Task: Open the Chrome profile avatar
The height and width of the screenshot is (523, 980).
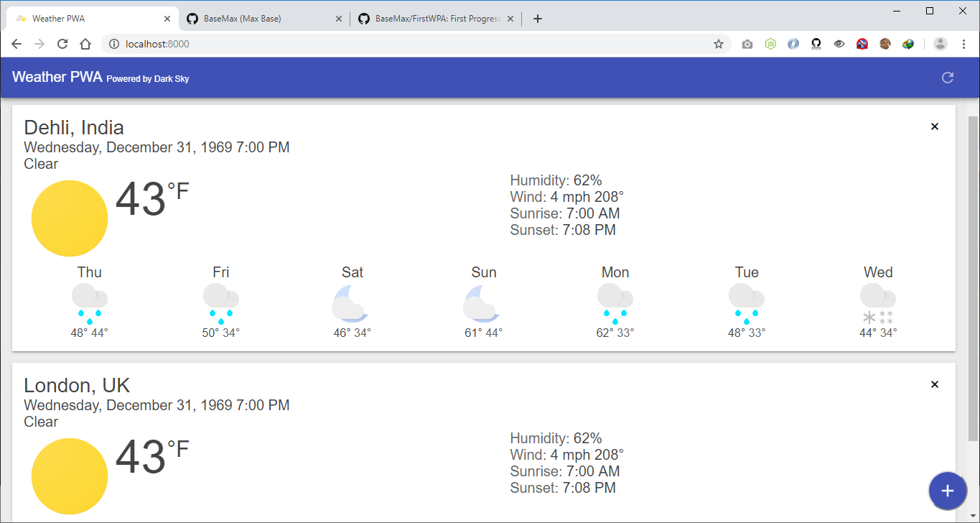Action: coord(941,44)
